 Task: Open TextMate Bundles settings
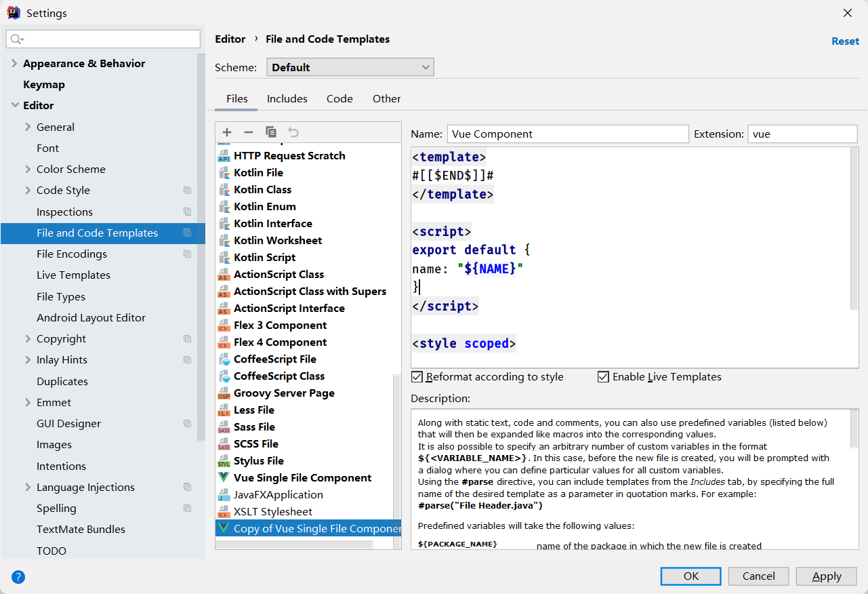point(81,530)
